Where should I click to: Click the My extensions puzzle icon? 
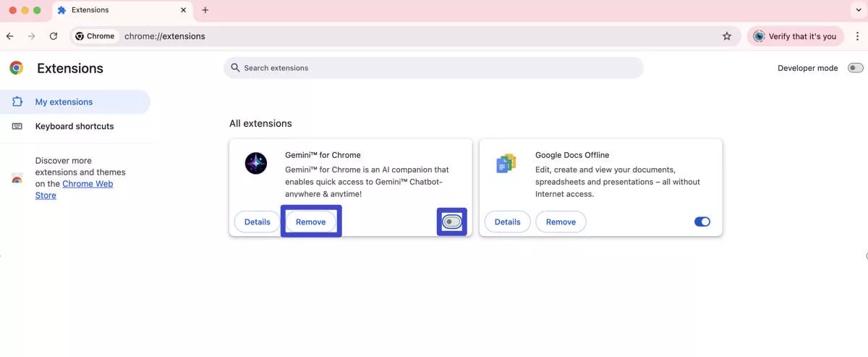click(17, 102)
